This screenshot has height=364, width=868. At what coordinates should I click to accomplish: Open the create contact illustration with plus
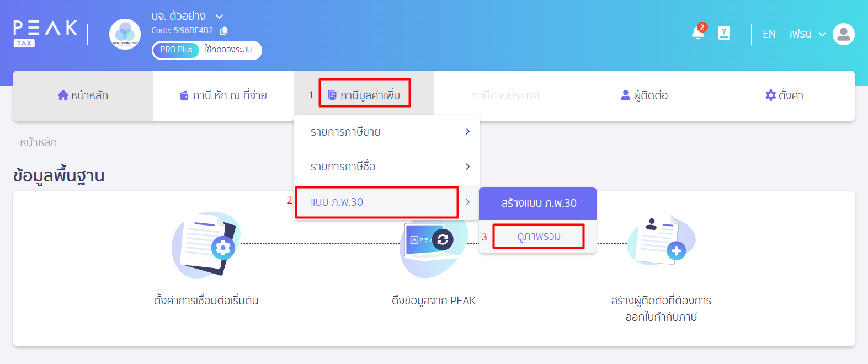point(661,240)
